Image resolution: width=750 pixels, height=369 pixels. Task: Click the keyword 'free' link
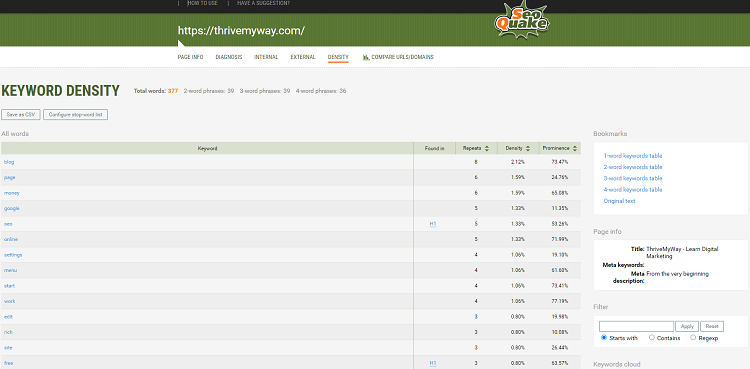click(9, 363)
